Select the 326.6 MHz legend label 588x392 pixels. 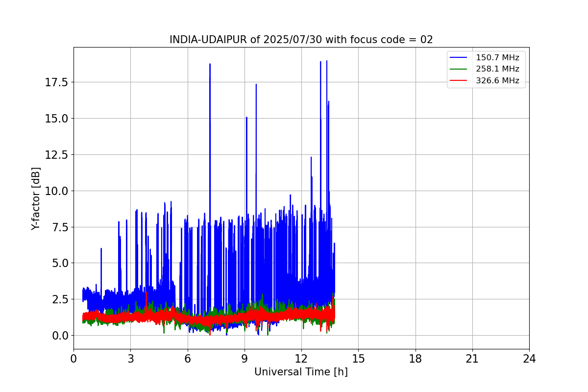497,81
